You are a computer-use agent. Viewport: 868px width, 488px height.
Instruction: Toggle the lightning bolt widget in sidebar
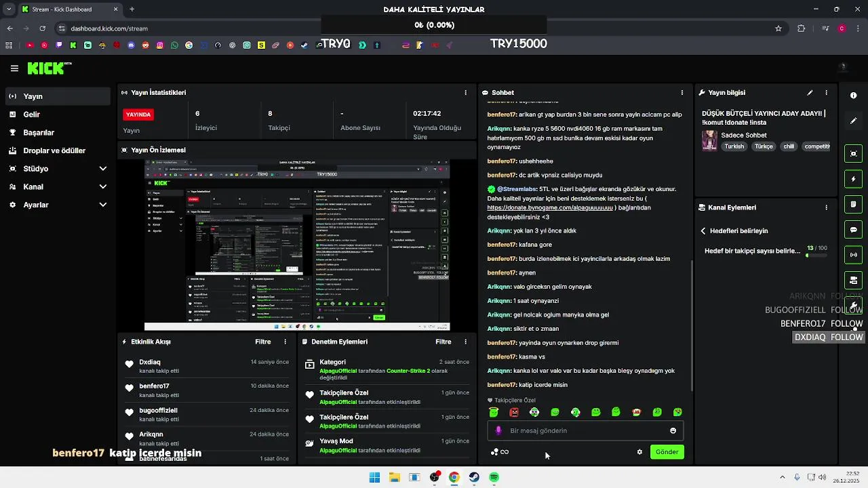click(x=853, y=179)
